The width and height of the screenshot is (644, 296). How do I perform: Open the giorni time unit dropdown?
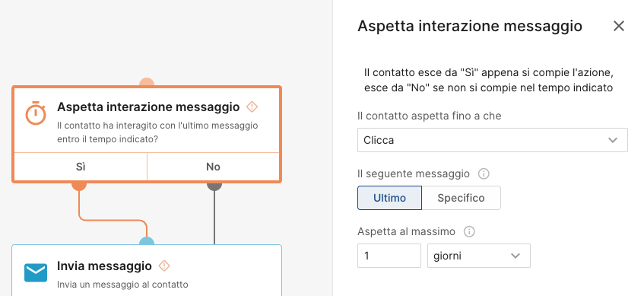tap(479, 256)
